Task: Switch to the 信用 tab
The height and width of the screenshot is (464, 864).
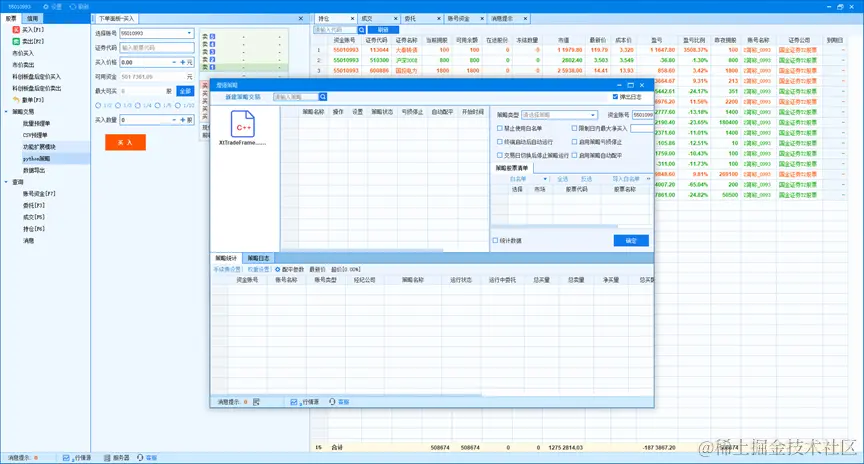Action: point(33,19)
